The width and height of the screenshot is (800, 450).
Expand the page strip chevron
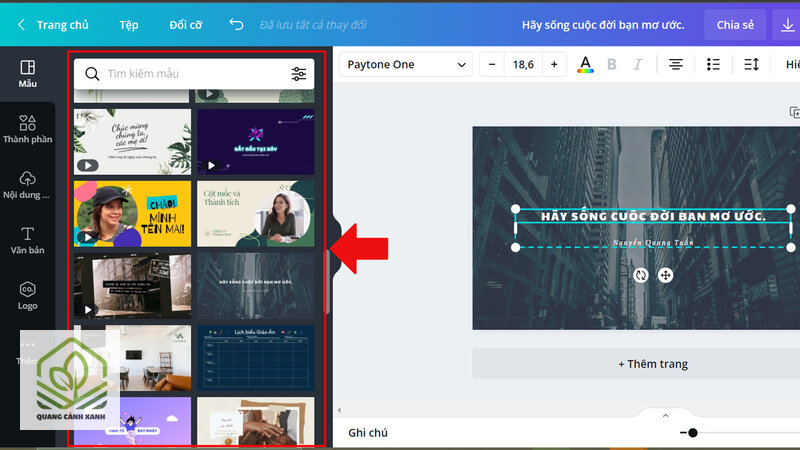[665, 415]
